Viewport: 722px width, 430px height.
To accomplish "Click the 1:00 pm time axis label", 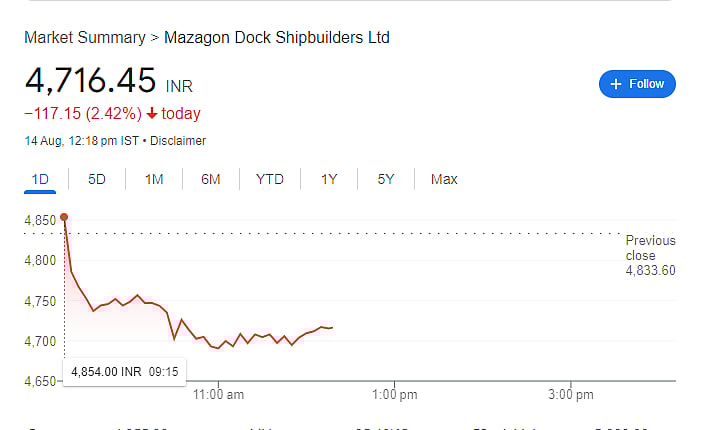I will [x=395, y=393].
